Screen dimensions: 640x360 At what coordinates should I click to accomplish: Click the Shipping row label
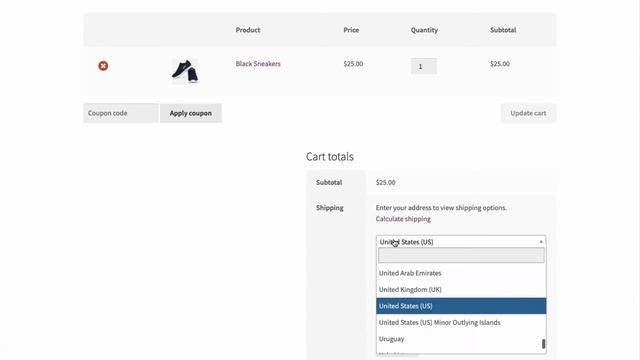tap(329, 208)
